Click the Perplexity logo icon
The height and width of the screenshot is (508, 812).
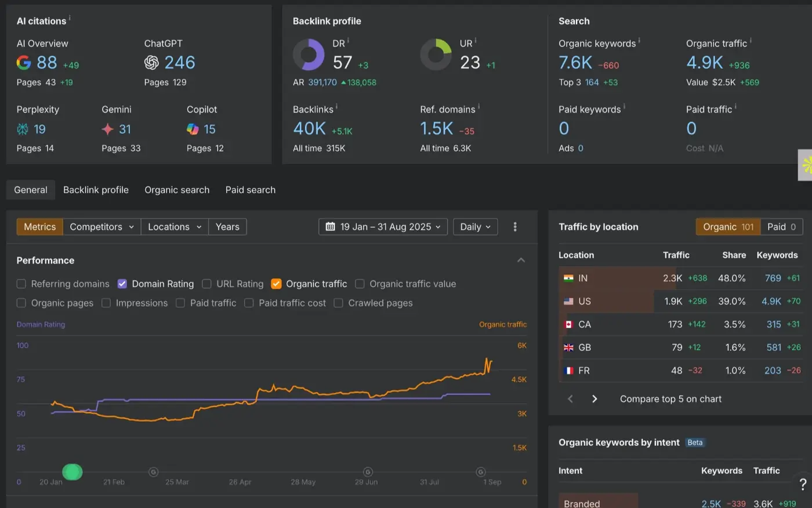(23, 129)
